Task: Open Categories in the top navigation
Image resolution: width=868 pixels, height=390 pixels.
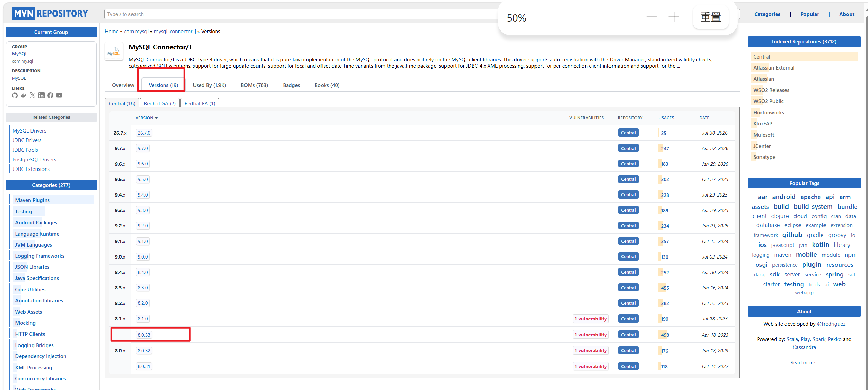Action: click(x=767, y=14)
